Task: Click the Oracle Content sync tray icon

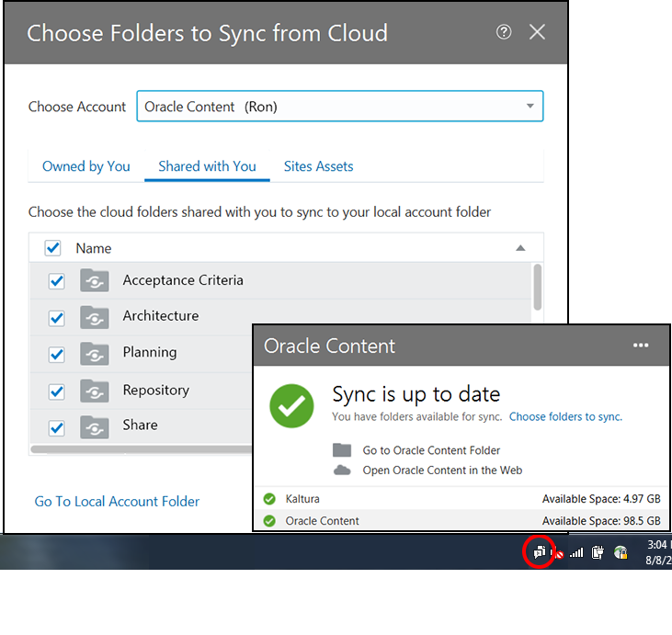Action: [x=540, y=552]
